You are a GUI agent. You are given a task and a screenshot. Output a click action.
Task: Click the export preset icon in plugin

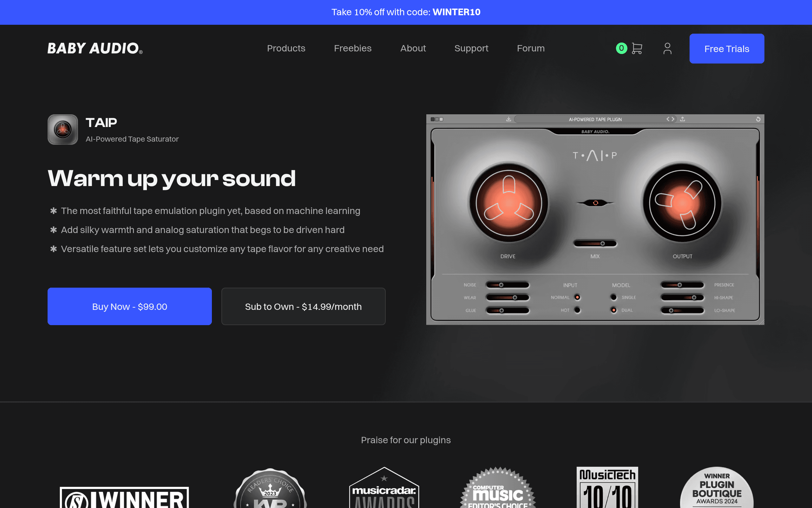pyautogui.click(x=683, y=119)
